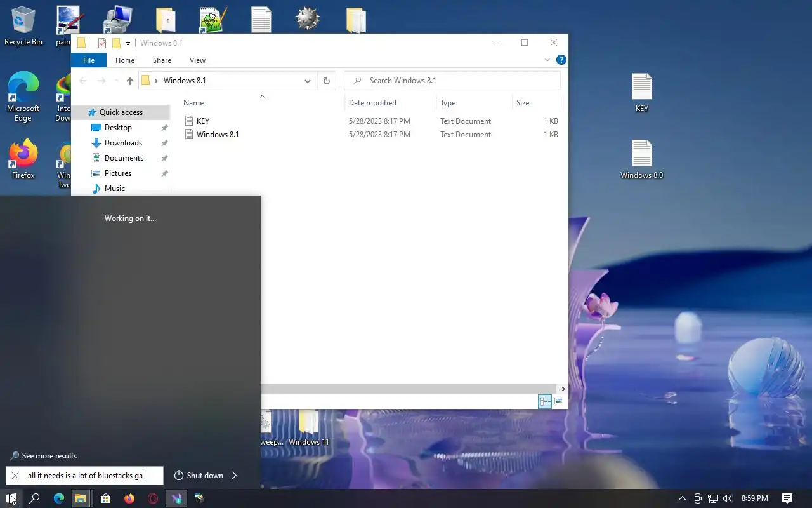Open Documents in navigation pane
This screenshot has height=508, width=812.
click(124, 158)
